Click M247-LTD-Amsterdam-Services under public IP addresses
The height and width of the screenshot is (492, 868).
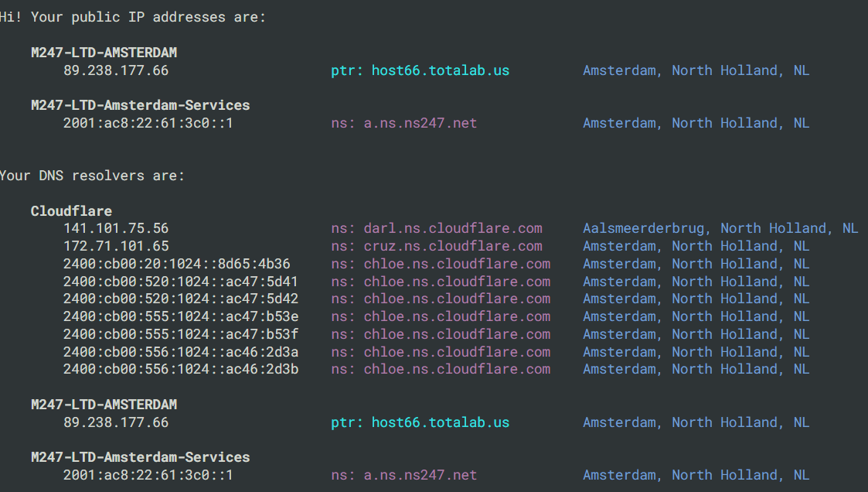141,105
